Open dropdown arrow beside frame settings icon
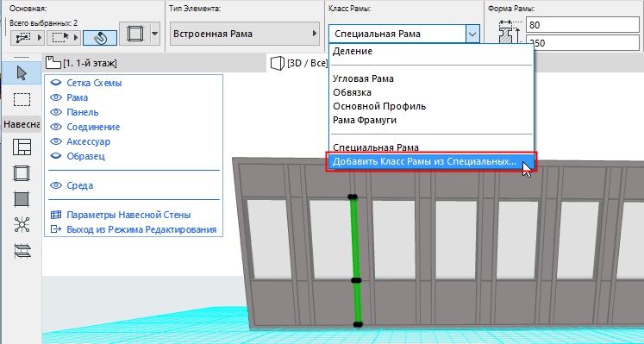Image resolution: width=644 pixels, height=344 pixels. click(155, 34)
